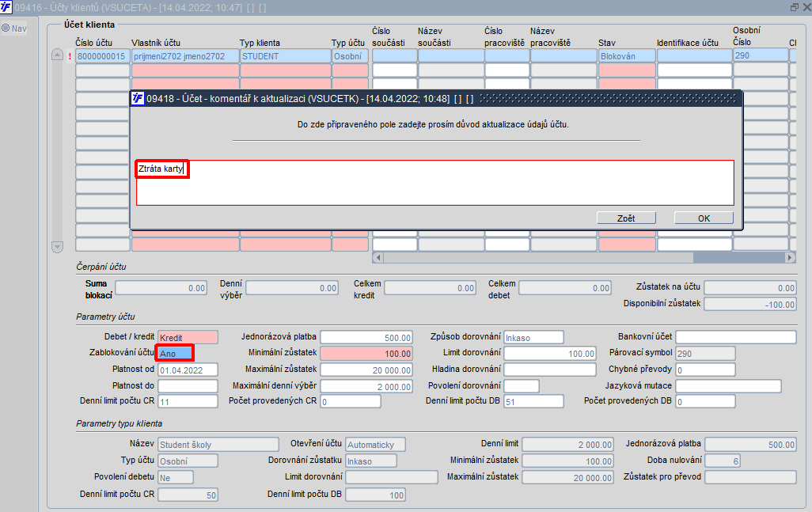Viewport: 812px width, 512px height.
Task: Click the Minimální zůstatek field with 100.00
Action: pos(366,354)
